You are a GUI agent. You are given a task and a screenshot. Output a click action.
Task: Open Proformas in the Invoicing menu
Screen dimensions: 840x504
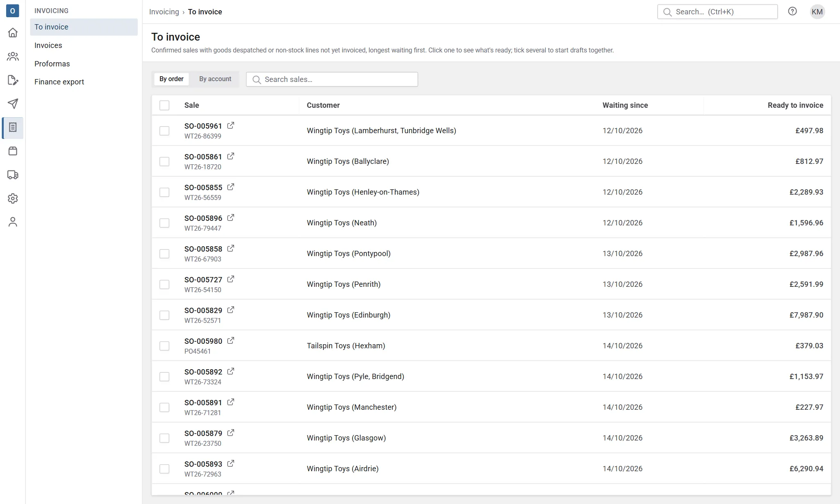84,64
